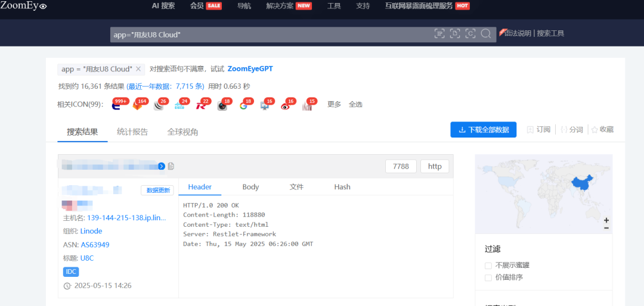644x306 pixels.
Task: Open the 导航 menu
Action: (x=244, y=6)
